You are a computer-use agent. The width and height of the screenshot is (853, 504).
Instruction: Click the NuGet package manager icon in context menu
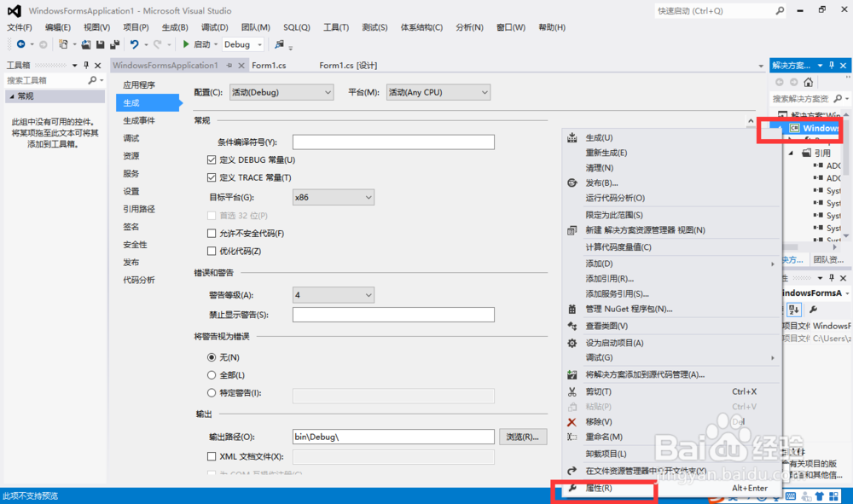[572, 309]
